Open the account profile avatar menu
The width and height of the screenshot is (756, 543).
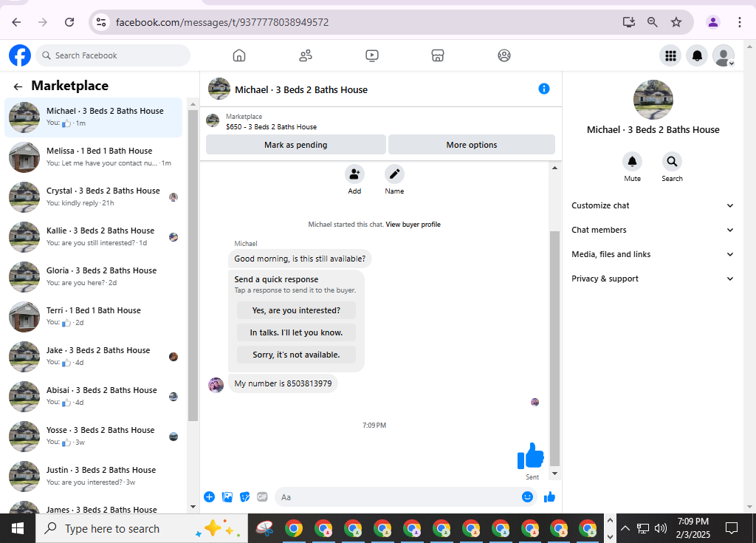724,55
